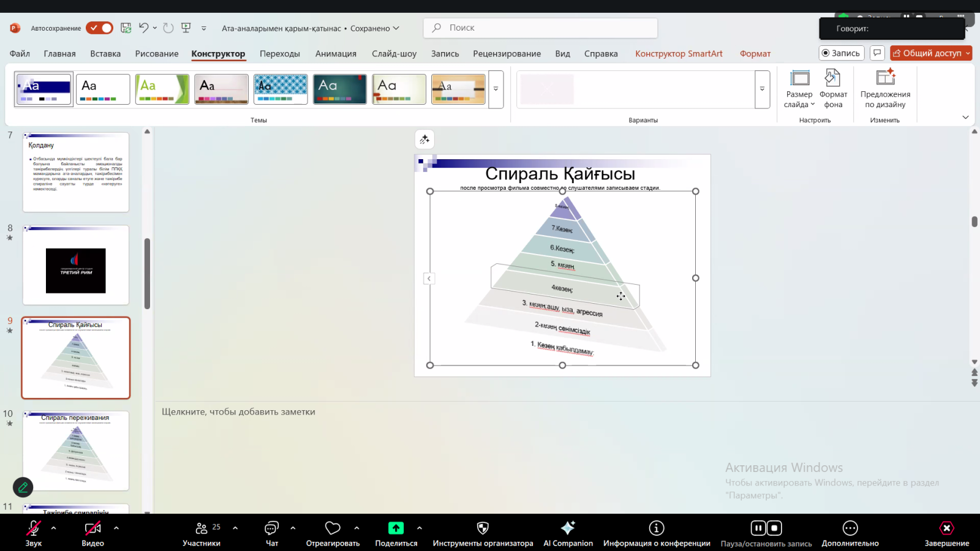980x551 pixels.
Task: Click the Save icon in title bar
Action: pos(126,28)
